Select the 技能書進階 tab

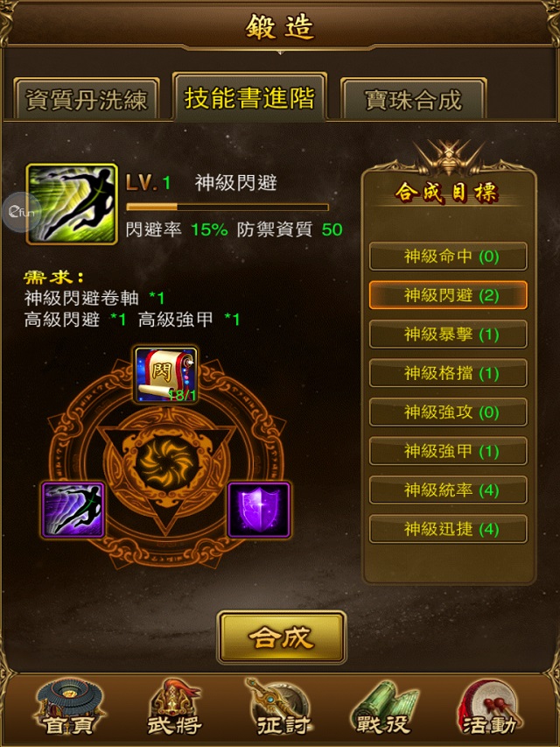(x=249, y=97)
